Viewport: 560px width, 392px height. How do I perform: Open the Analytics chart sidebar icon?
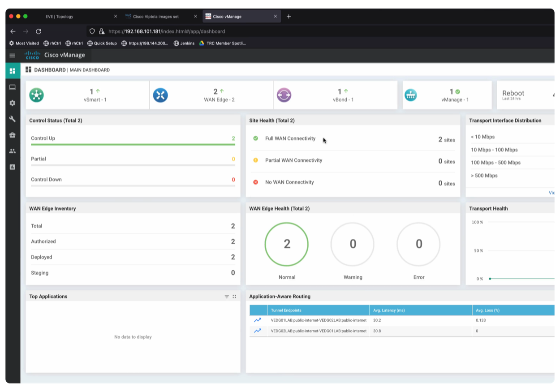(13, 167)
